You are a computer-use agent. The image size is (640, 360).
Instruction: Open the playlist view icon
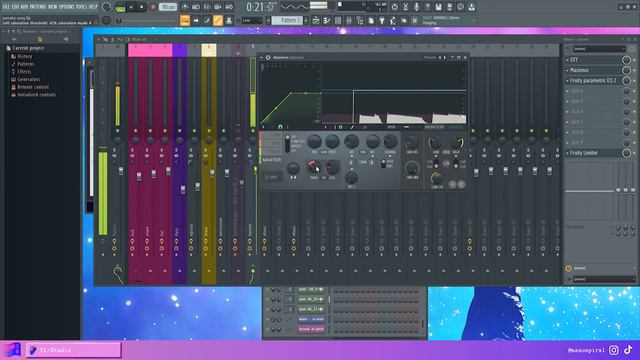pos(316,20)
